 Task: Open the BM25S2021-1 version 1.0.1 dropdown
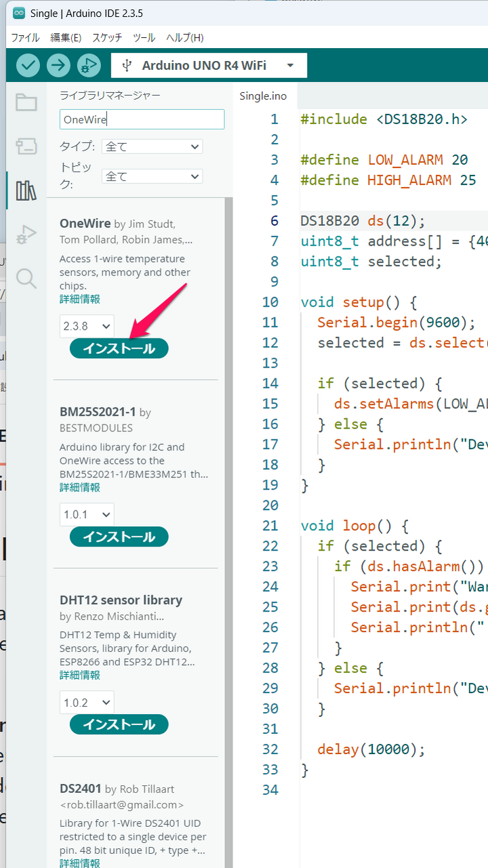(87, 515)
